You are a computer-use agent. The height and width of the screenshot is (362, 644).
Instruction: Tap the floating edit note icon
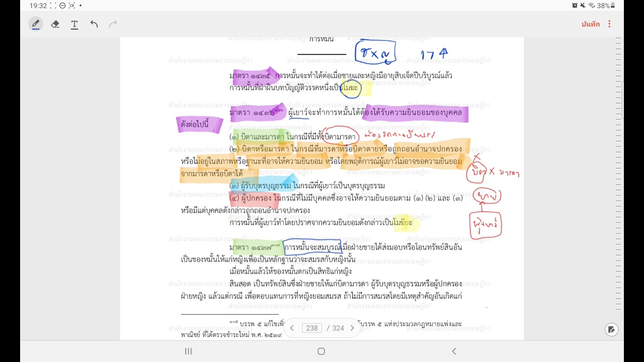click(x=611, y=329)
